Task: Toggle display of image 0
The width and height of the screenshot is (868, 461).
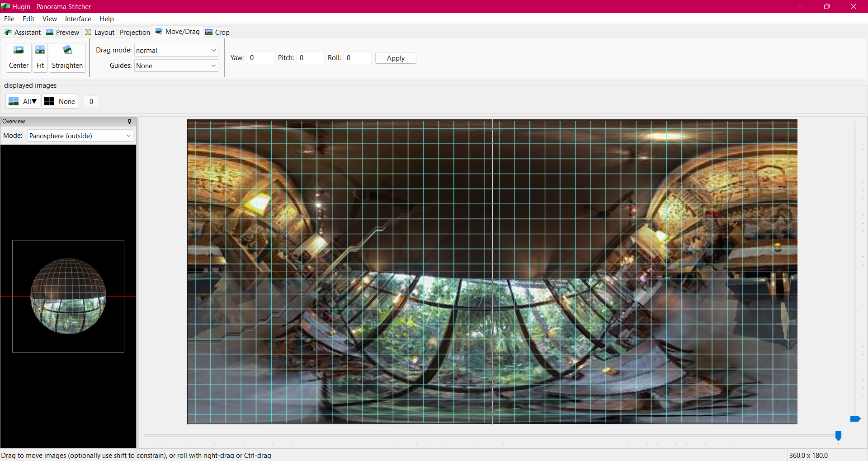Action: pos(91,101)
